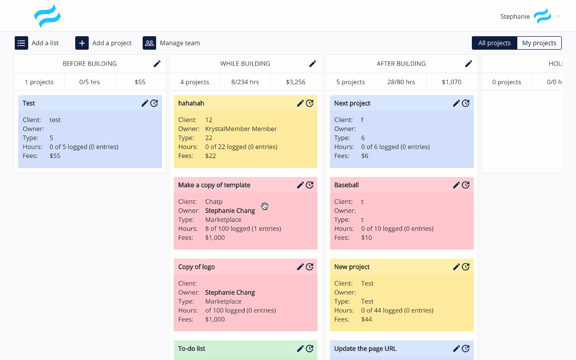Click the Add a project plus icon
The image size is (576, 360).
pos(82,43)
